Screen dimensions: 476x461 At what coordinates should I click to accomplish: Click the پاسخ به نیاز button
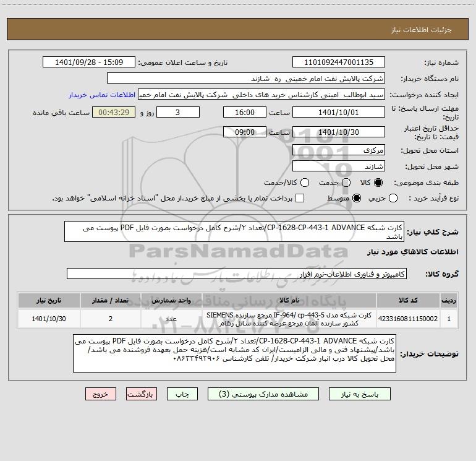[x=360, y=394]
